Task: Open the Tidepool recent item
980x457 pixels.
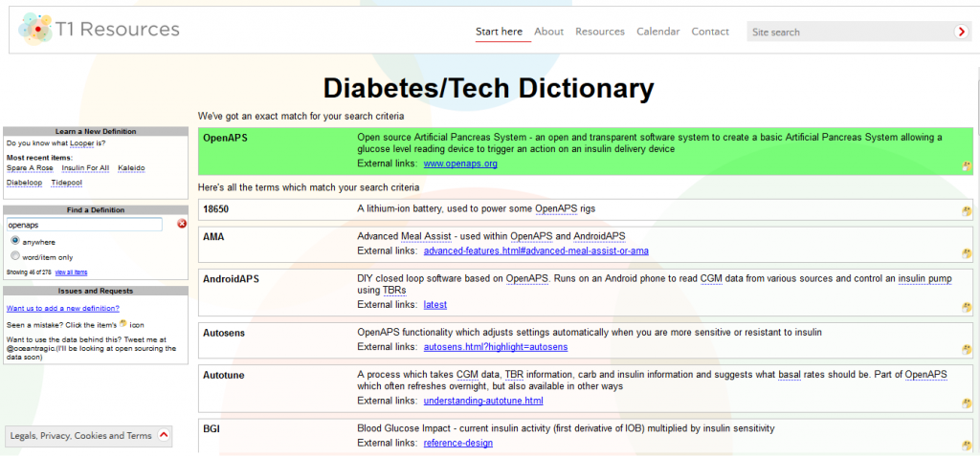Action: (66, 183)
